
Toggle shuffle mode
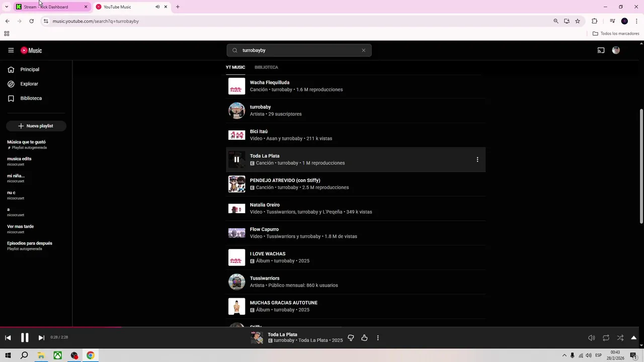pyautogui.click(x=620, y=338)
